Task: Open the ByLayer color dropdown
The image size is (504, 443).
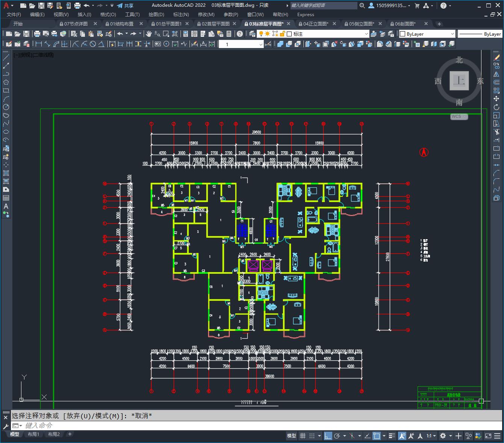Action: 427,34
